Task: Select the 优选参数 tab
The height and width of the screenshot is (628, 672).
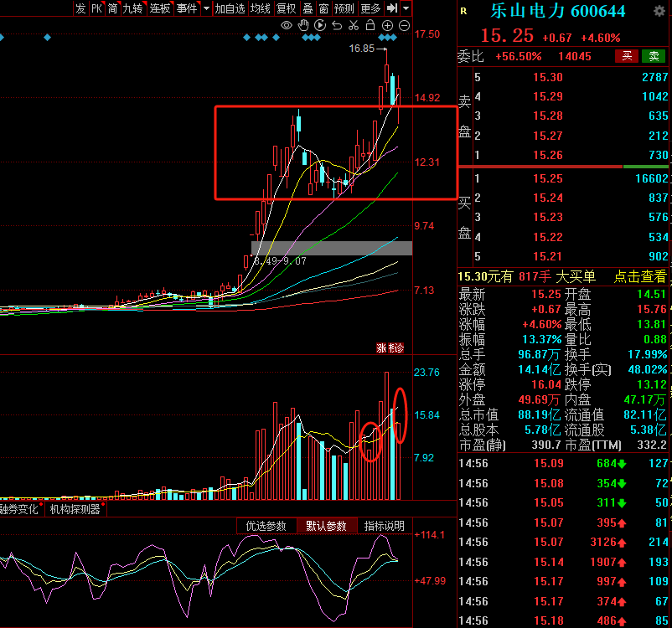Action: click(x=266, y=526)
